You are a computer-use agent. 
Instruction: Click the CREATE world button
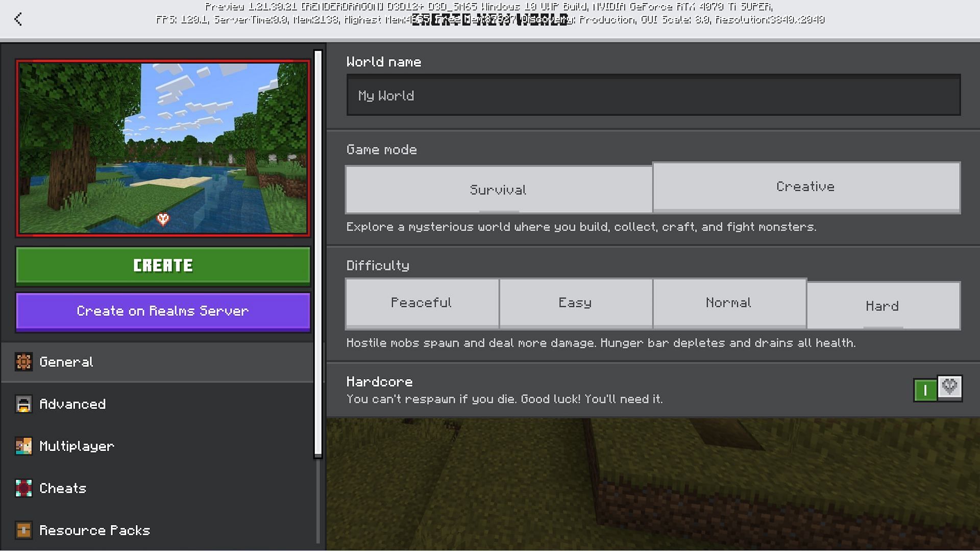[x=162, y=264]
